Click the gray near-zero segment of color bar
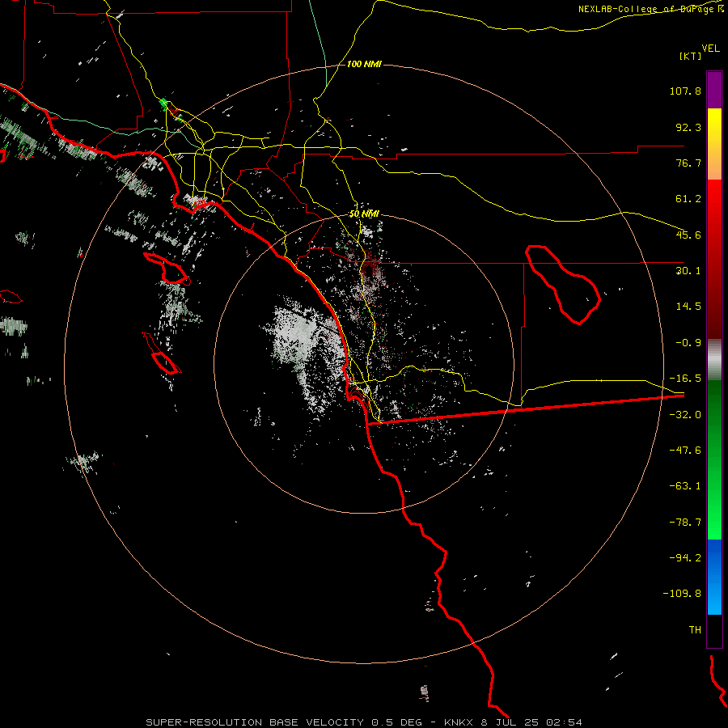728x728 pixels. click(714, 359)
